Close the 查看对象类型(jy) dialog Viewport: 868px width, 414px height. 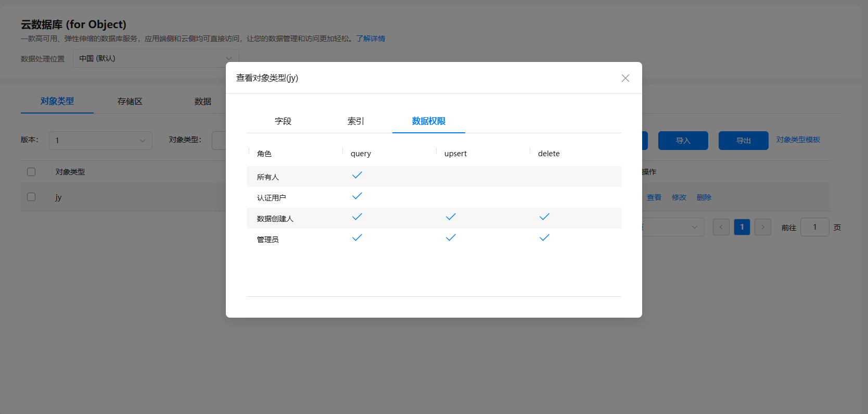[x=626, y=78]
